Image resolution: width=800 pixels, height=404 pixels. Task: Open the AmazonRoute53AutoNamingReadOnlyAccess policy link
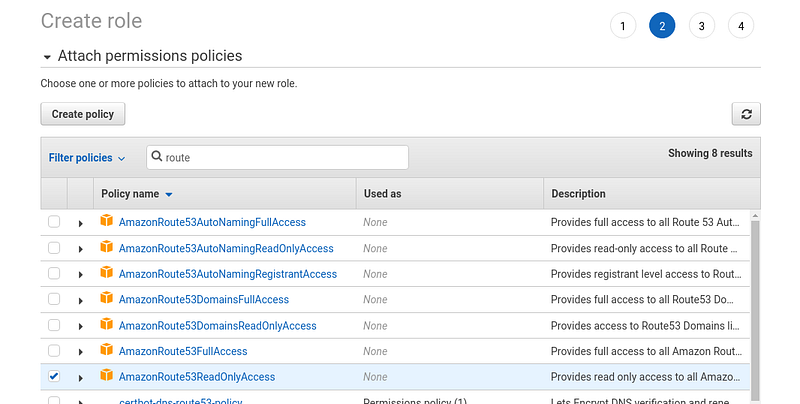pyautogui.click(x=226, y=248)
